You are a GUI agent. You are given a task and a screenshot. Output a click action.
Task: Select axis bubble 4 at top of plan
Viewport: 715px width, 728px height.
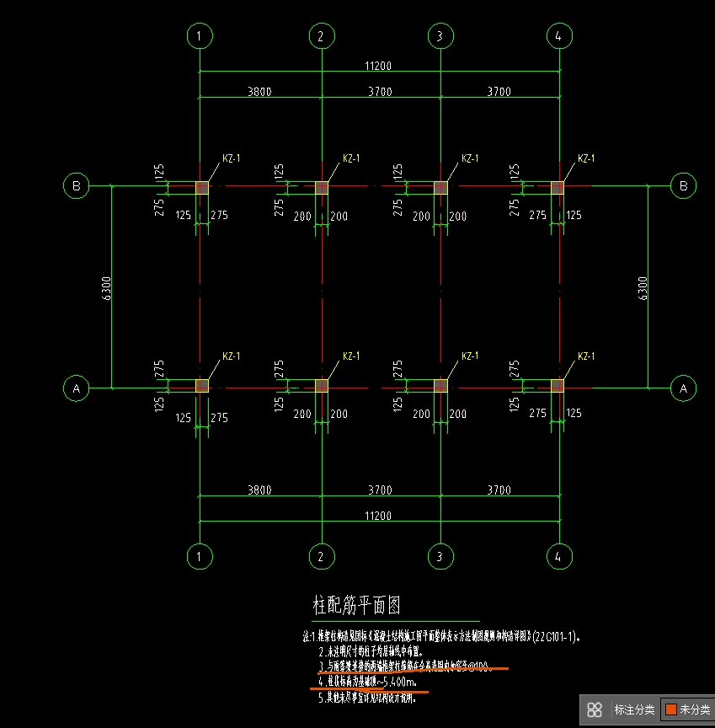tap(559, 35)
